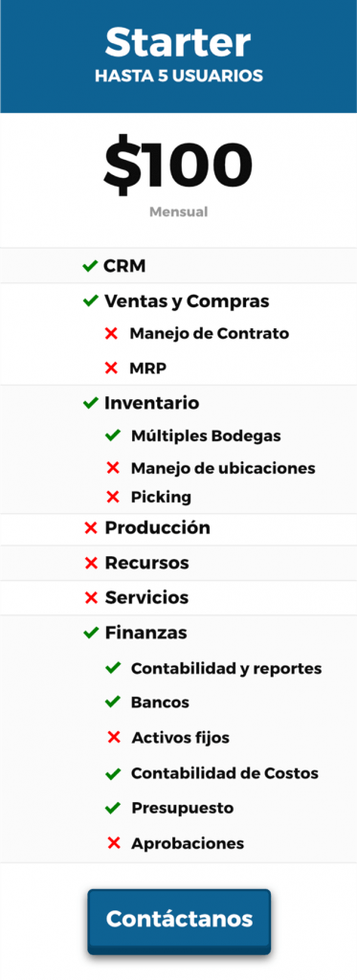Screen dimensions: 357x980
Task: Click the $100 monthly price
Action: pyautogui.click(x=178, y=165)
